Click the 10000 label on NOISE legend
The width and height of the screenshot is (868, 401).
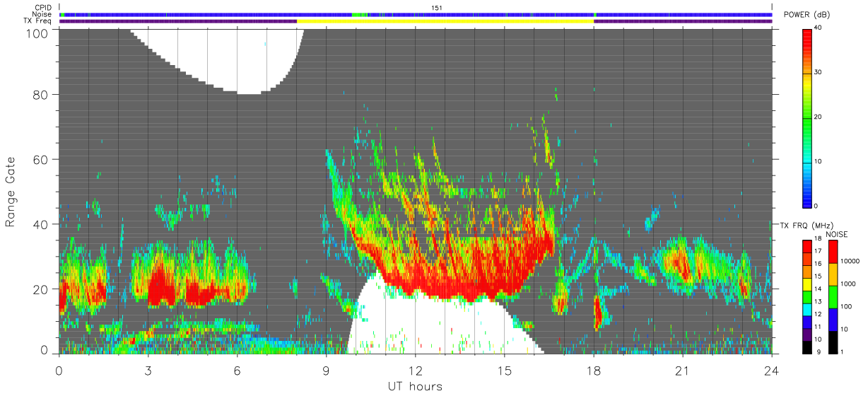(851, 261)
